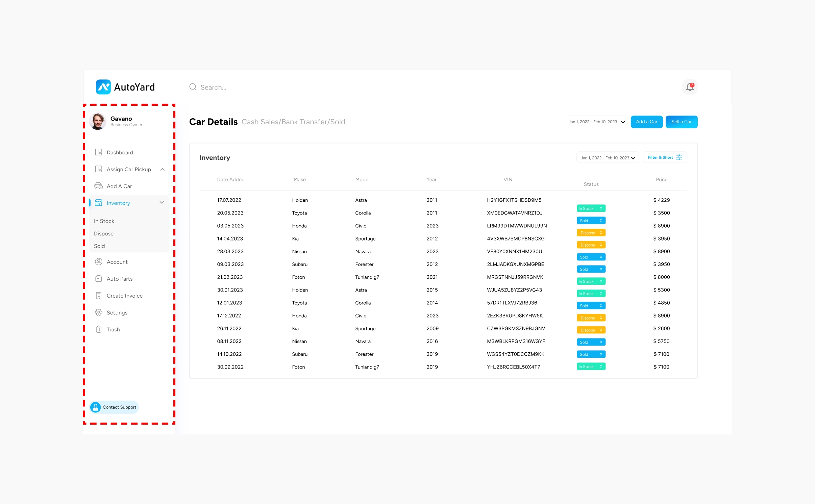Click the Filter & Short sliders icon
This screenshot has width=815, height=504.
[x=679, y=157]
